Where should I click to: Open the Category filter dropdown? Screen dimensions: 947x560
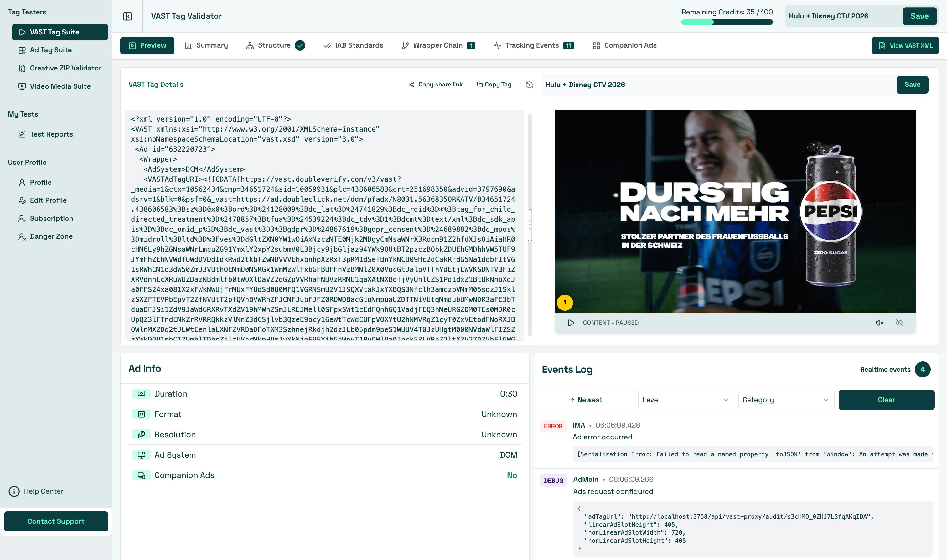coord(786,400)
